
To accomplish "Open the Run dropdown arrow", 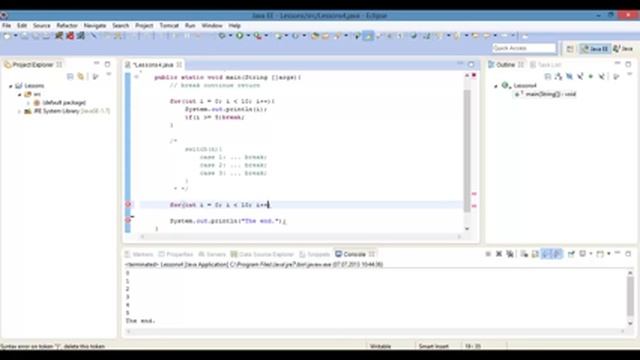I will [248, 36].
